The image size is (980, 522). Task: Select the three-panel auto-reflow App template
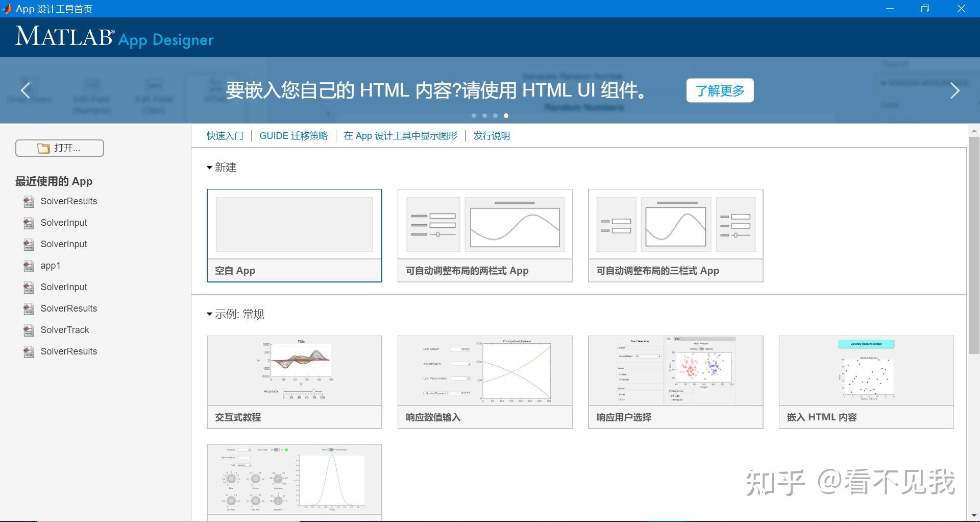[675, 235]
